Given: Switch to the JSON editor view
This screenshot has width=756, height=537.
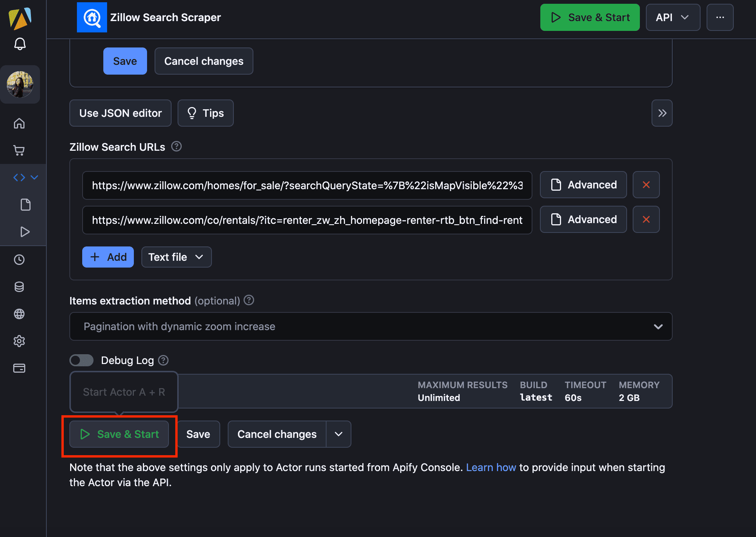Looking at the screenshot, I should (x=120, y=113).
